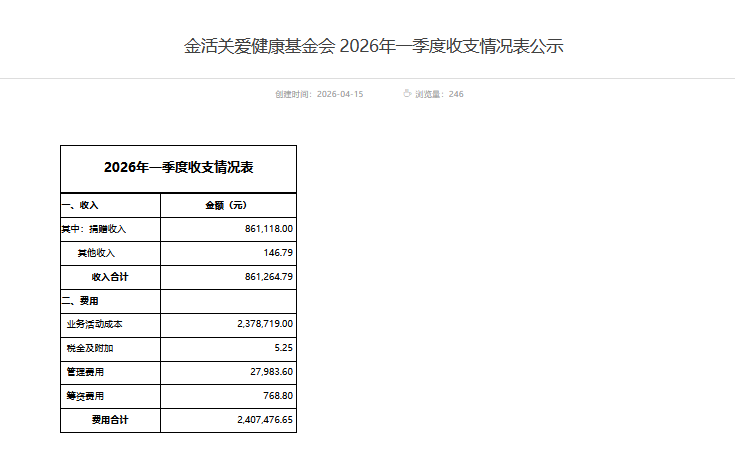Viewport: 735px width, 456px height.
Task: Click the 其中：捐赠收入 row label
Action: tap(94, 229)
